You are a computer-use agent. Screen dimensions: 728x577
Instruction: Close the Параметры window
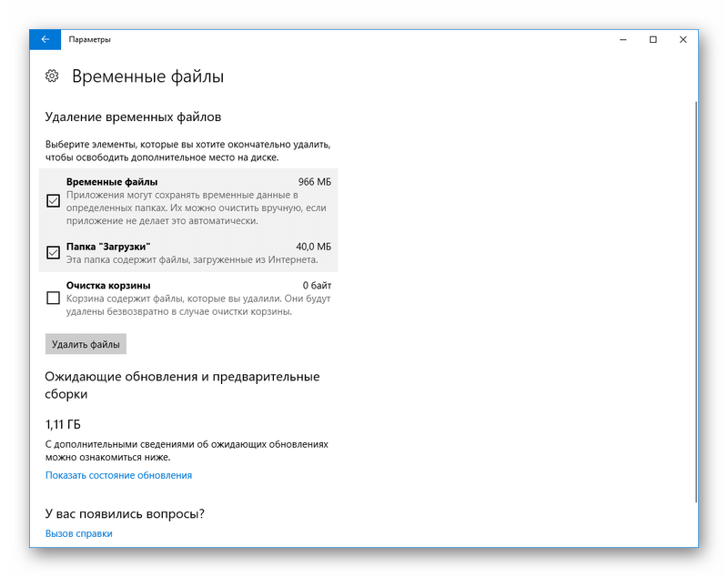point(683,39)
